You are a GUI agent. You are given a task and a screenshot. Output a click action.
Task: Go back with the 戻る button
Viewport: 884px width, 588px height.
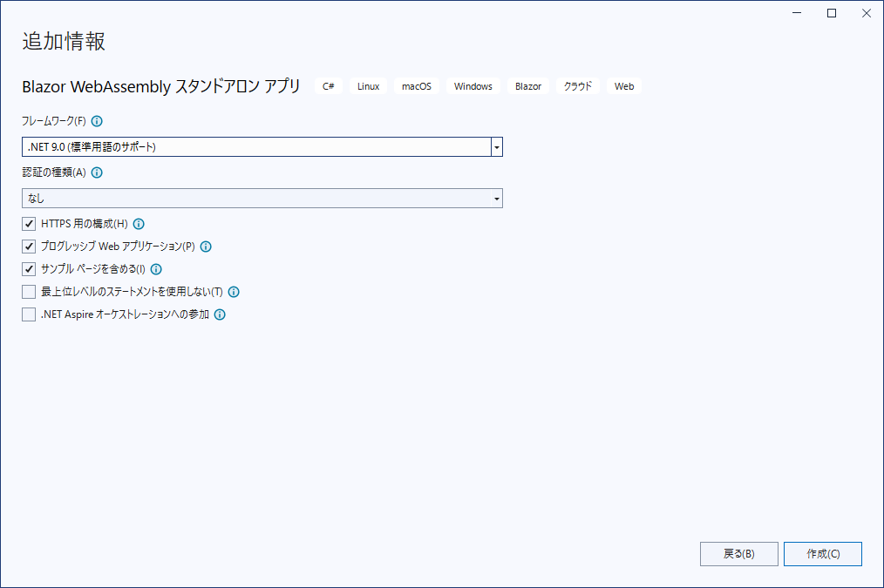click(x=738, y=554)
